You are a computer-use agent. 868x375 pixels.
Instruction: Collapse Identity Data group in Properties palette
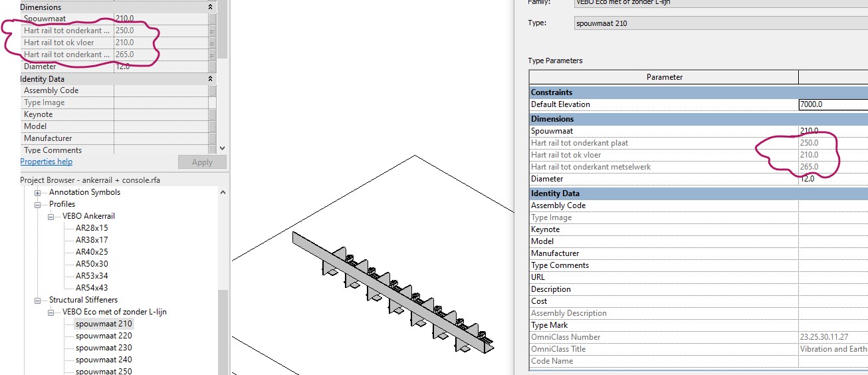click(x=211, y=78)
